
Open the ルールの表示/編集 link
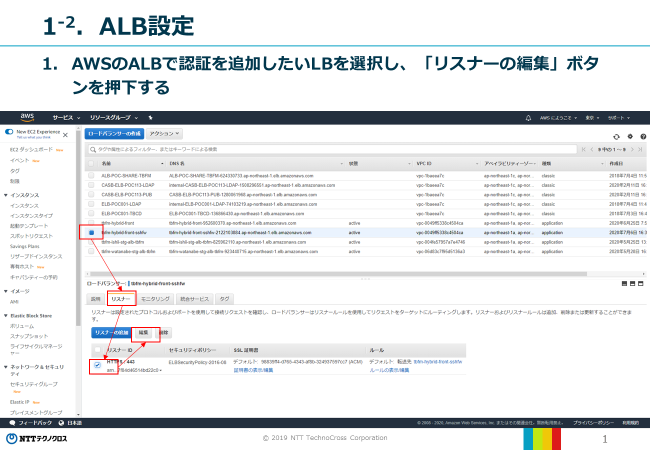(389, 370)
